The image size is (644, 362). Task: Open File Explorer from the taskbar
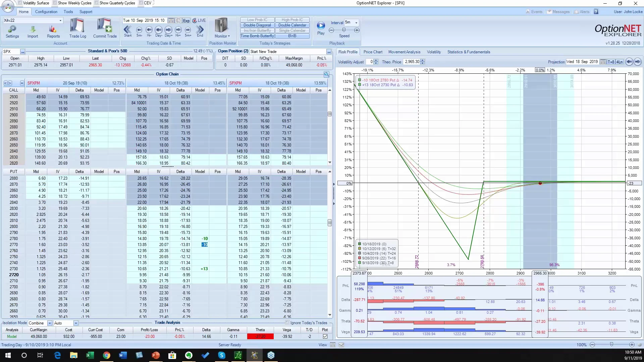73,355
